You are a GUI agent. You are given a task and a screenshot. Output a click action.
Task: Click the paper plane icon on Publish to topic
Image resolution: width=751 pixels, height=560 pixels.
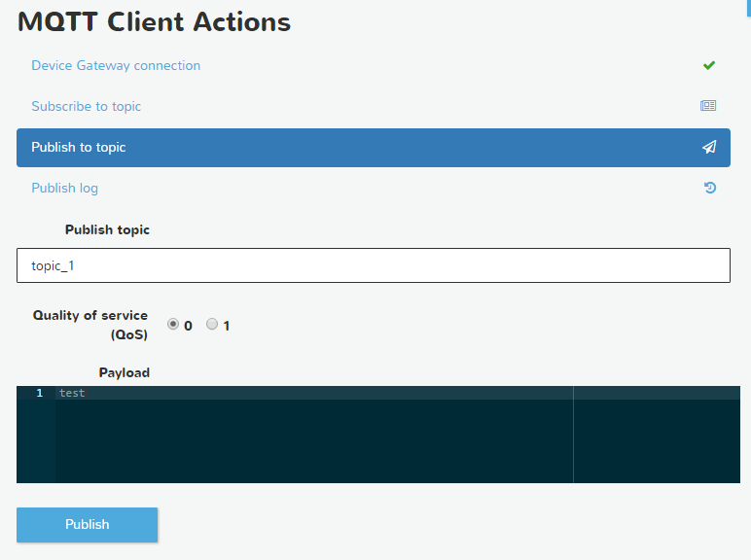[709, 148]
